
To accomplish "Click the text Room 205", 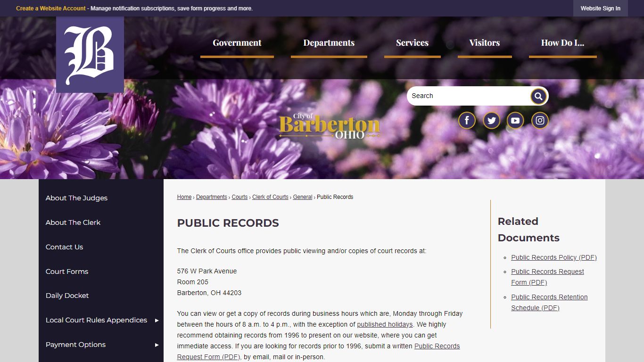I will (193, 282).
